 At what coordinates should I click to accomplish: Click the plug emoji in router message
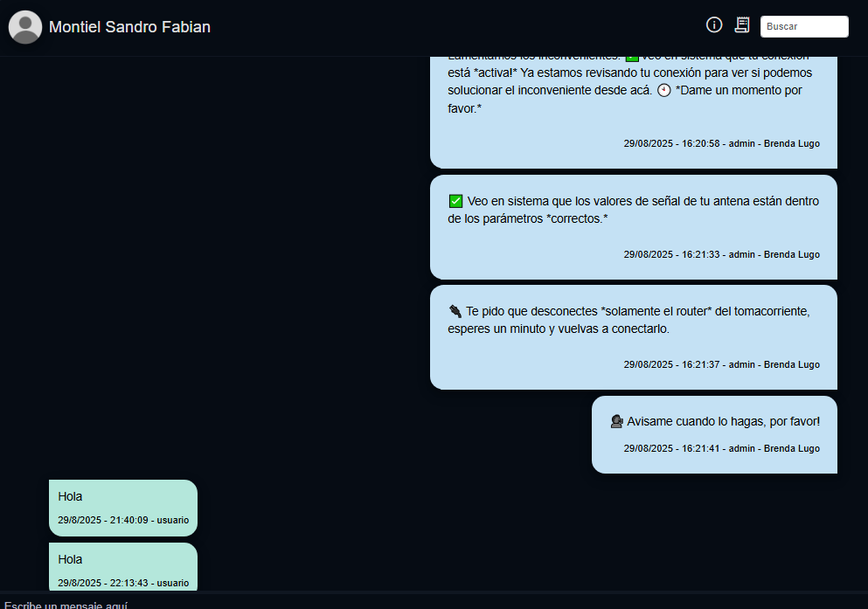click(x=455, y=311)
